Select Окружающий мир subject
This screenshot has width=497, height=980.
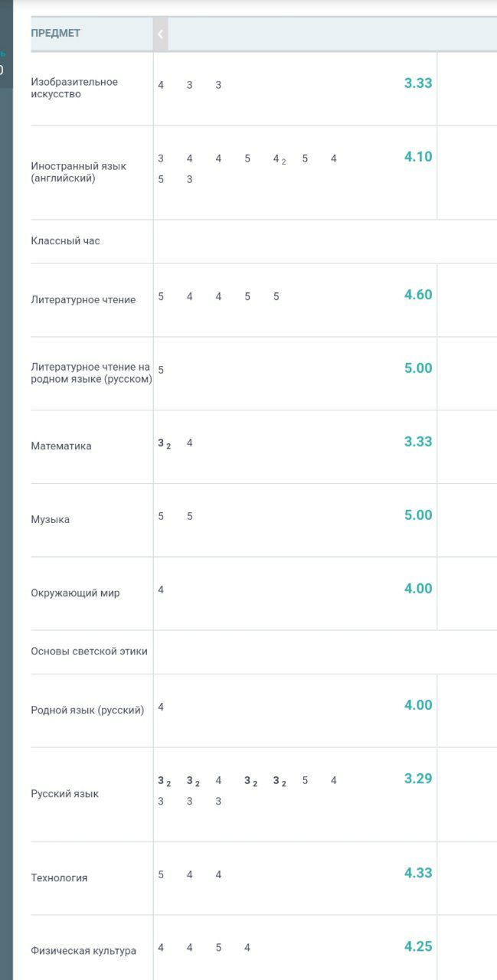75,593
